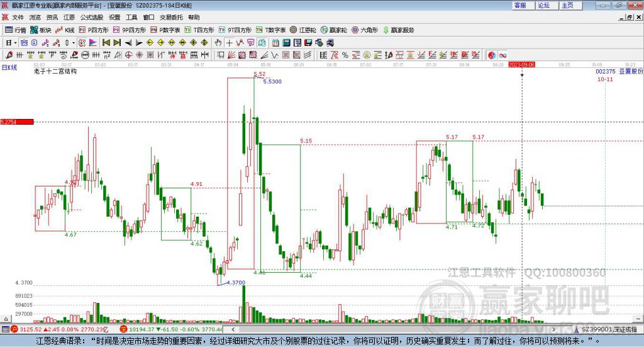Expand the 日 period dropdown
This screenshot has height=347, width=644.
(15, 43)
